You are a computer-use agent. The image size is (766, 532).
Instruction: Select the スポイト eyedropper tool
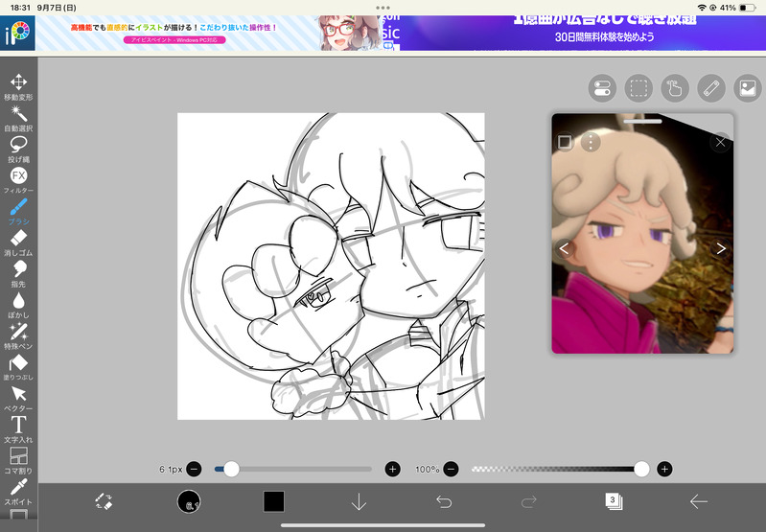(18, 492)
